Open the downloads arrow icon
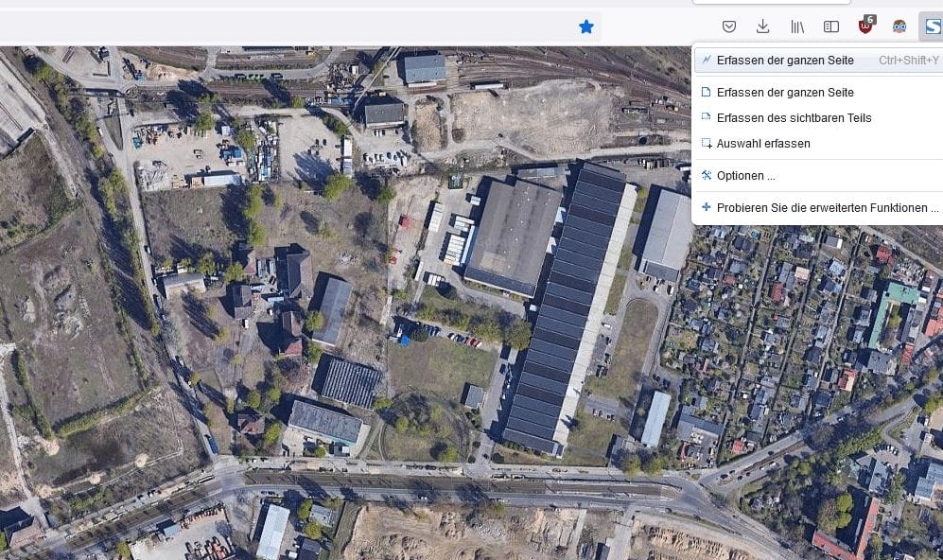The height and width of the screenshot is (560, 943). [762, 26]
